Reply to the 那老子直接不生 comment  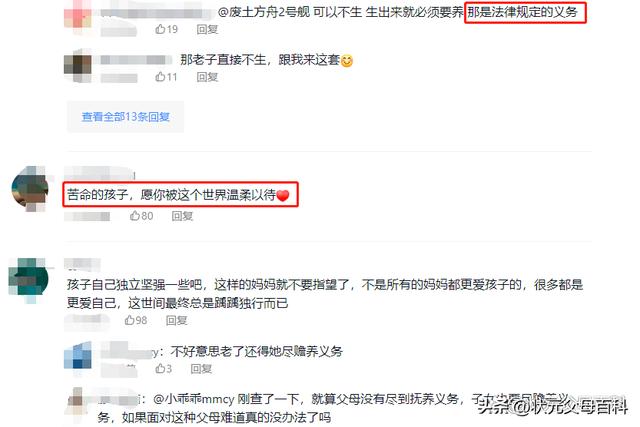tap(207, 77)
